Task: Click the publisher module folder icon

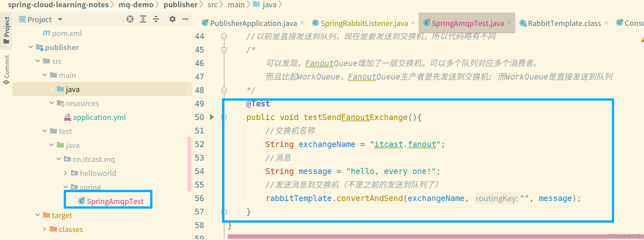Action: (39, 47)
